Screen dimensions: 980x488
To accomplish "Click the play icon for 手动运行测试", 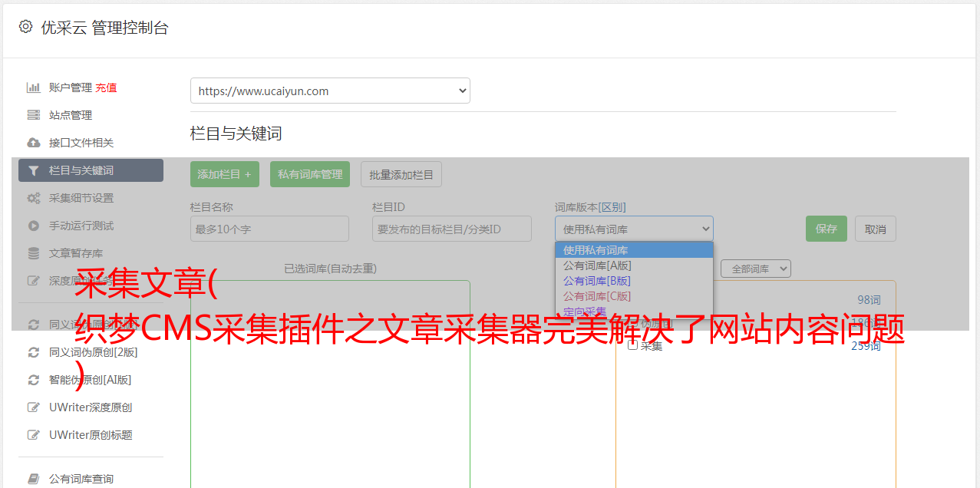I will tap(34, 226).
